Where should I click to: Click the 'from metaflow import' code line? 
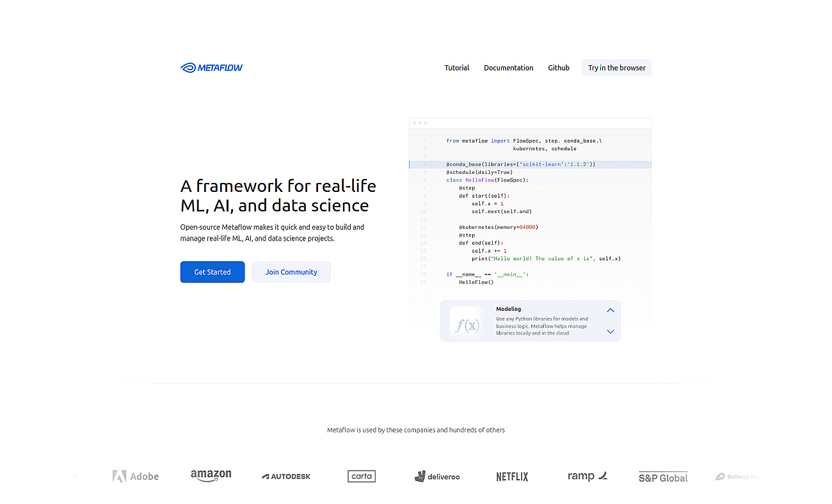click(524, 141)
